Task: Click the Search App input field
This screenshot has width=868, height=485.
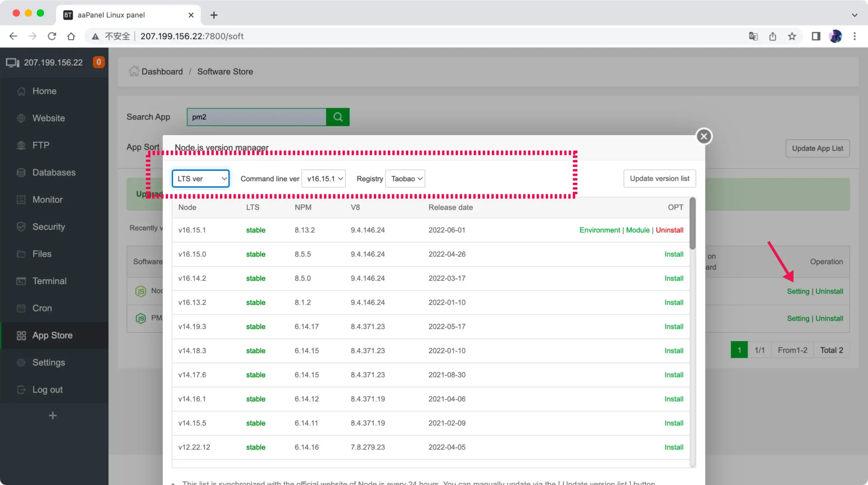Action: pos(257,117)
